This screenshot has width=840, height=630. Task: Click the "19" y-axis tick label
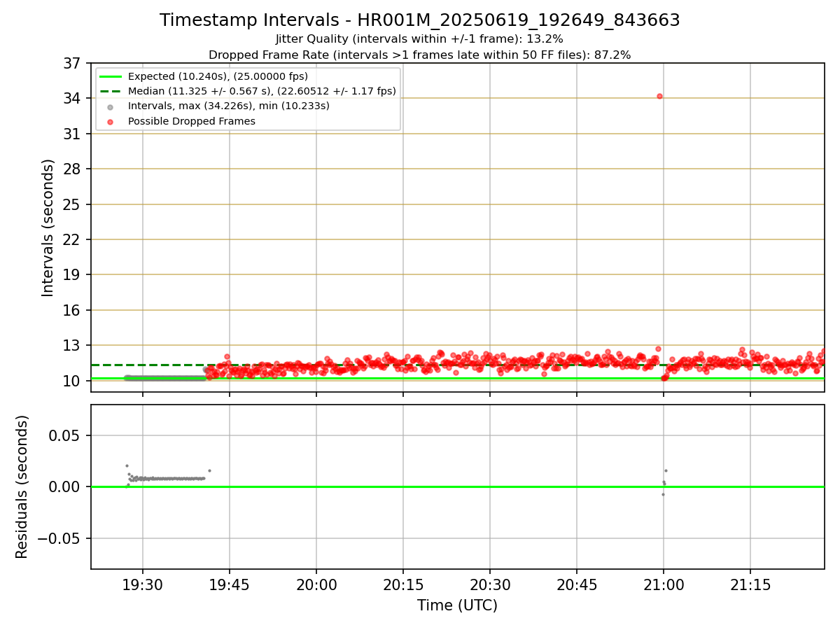(73, 275)
